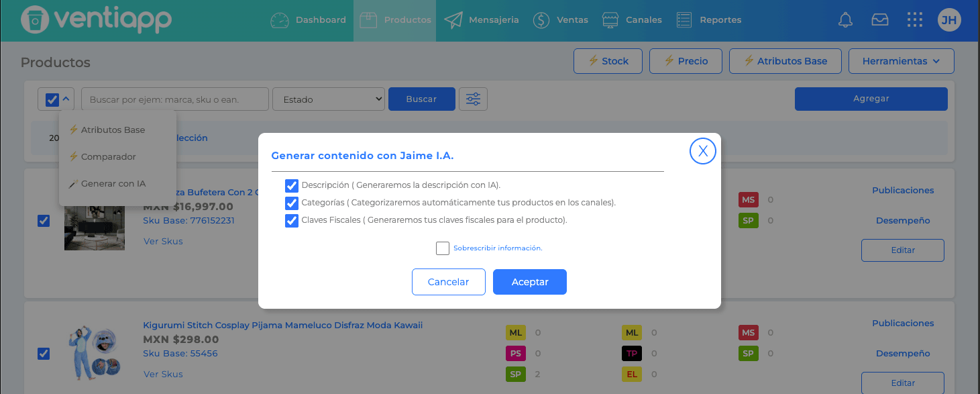
Task: Click the ML badge beside zero, left column
Action: click(515, 332)
